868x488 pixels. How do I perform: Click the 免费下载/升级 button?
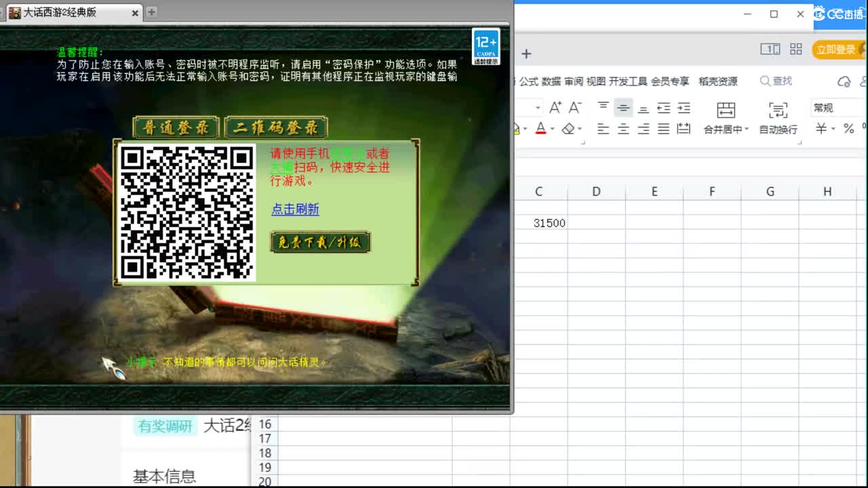pos(320,242)
